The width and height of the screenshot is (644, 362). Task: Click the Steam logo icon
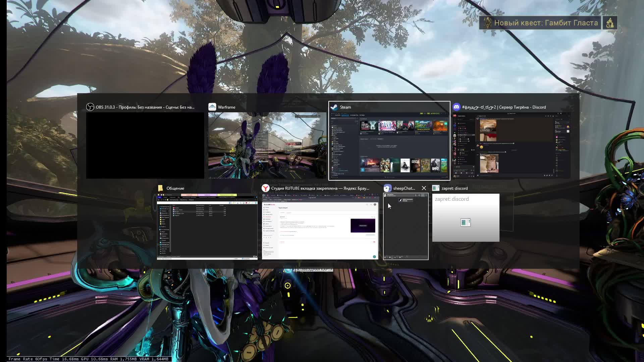[334, 107]
